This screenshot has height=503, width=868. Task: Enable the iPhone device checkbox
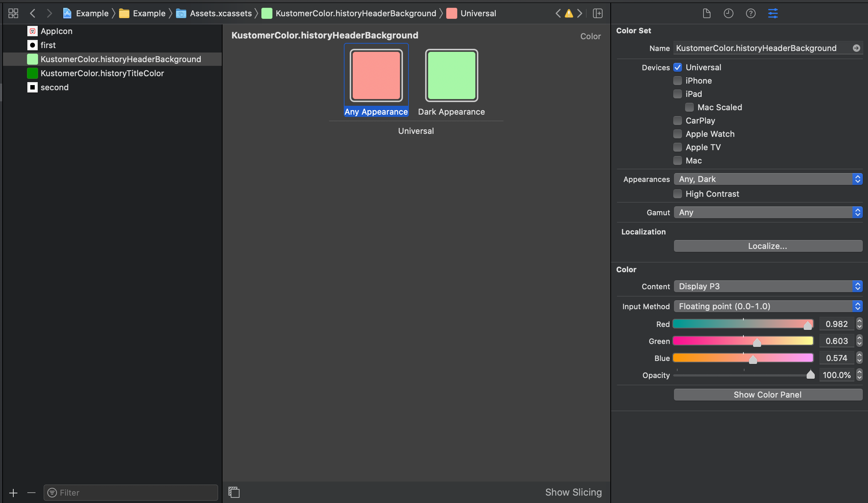(677, 81)
